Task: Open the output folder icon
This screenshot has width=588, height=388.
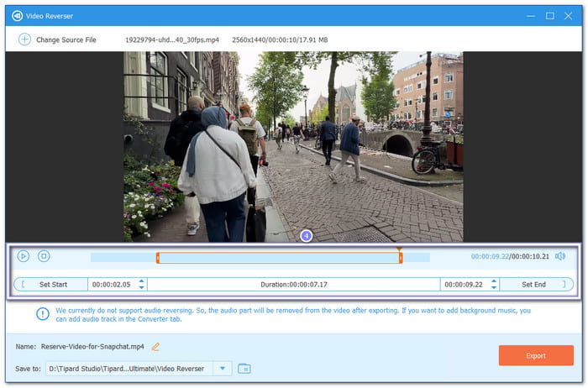Action: coord(244,369)
